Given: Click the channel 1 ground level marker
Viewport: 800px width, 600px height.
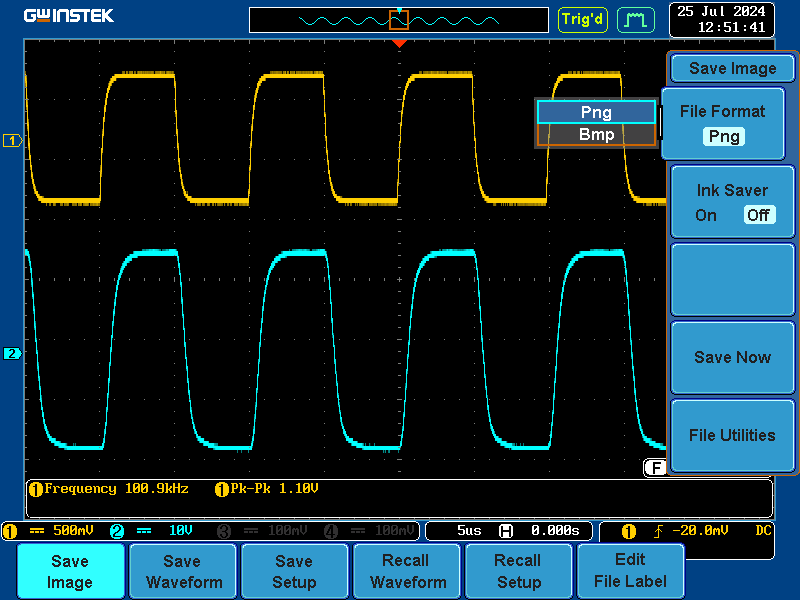Looking at the screenshot, I should point(12,140).
